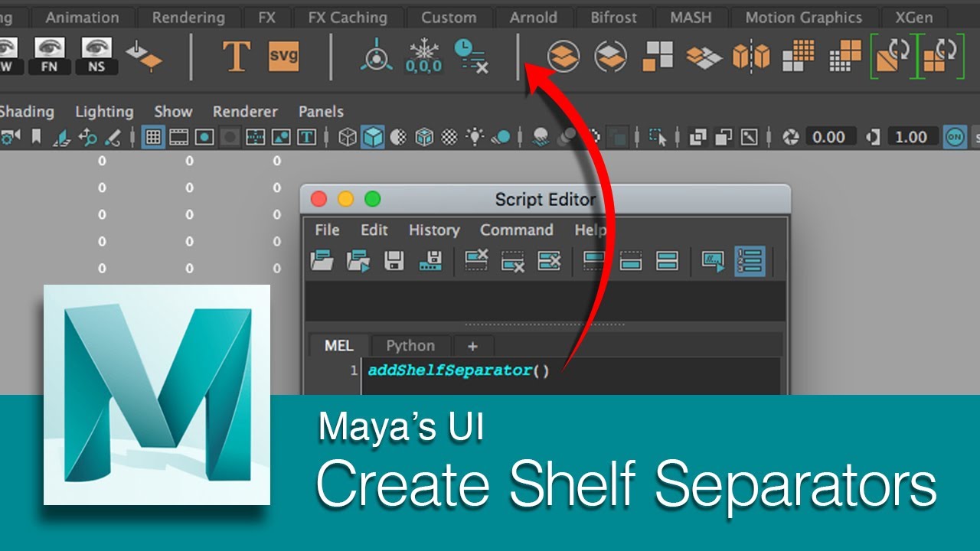
Task: Click the exposure value field showing 0.00
Action: 829,137
